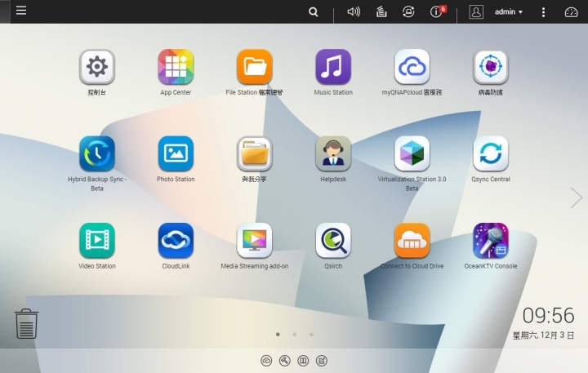Launch App Center
Image resolution: width=588 pixels, height=373 pixels.
click(176, 67)
